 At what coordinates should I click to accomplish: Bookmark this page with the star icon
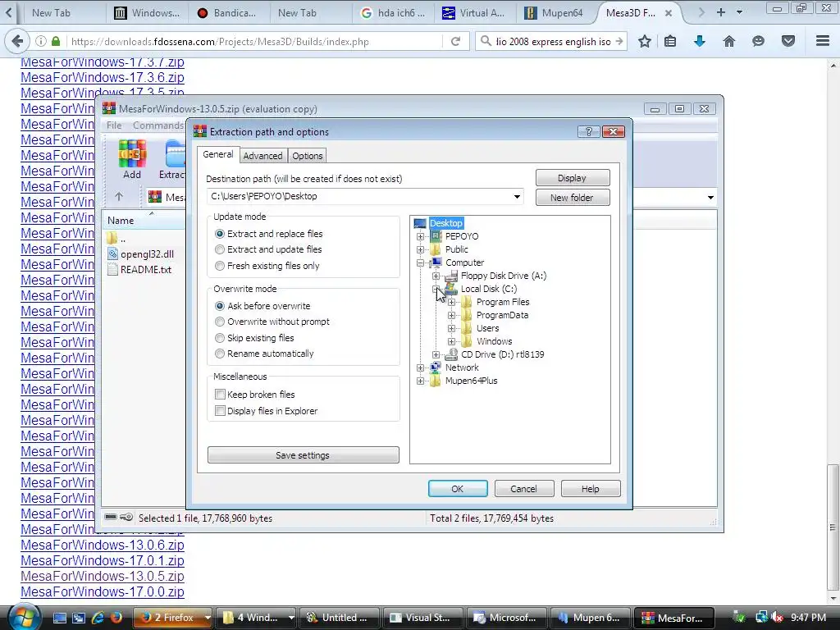[645, 41]
